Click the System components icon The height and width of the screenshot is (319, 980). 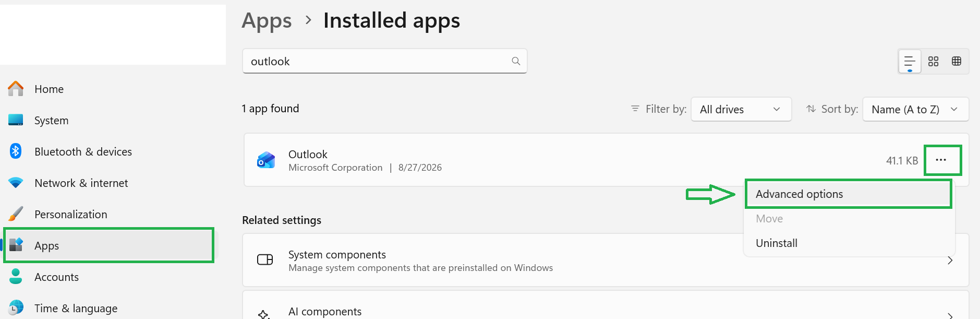coord(265,259)
